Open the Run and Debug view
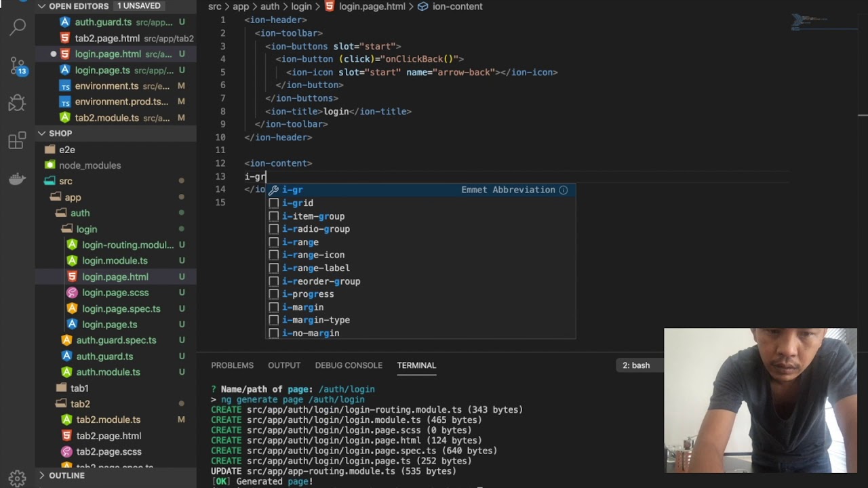Screen dimensions: 868x488 pos(18,103)
